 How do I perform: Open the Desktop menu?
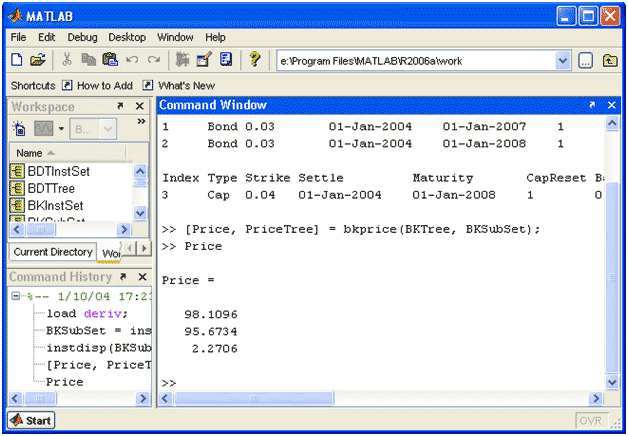(x=127, y=37)
